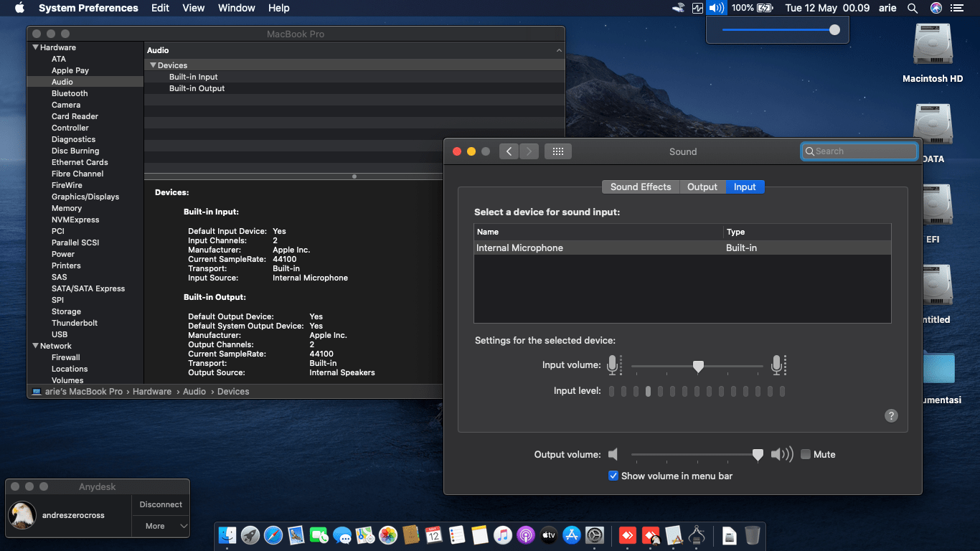Uncheck Show volume in menu bar
980x551 pixels.
(x=613, y=476)
